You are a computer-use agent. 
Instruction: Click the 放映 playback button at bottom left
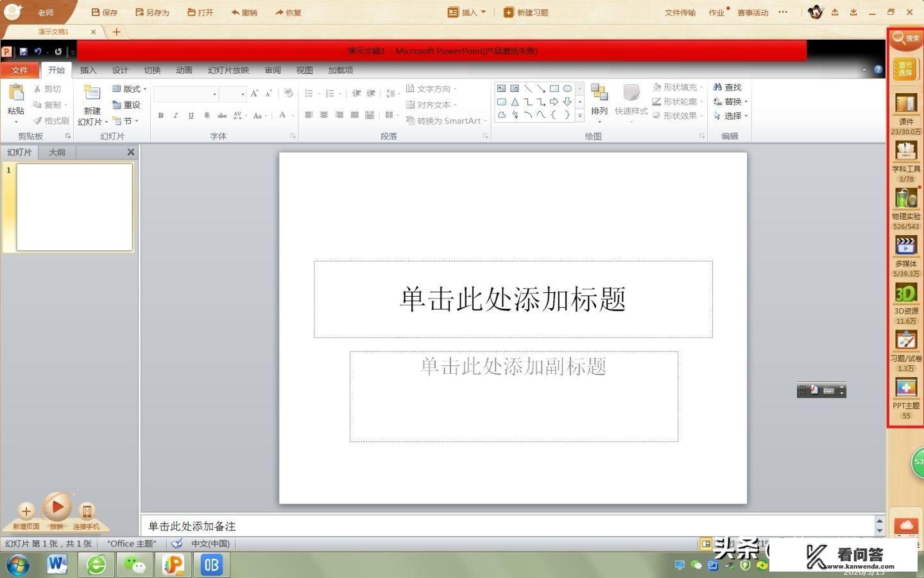[x=57, y=509]
